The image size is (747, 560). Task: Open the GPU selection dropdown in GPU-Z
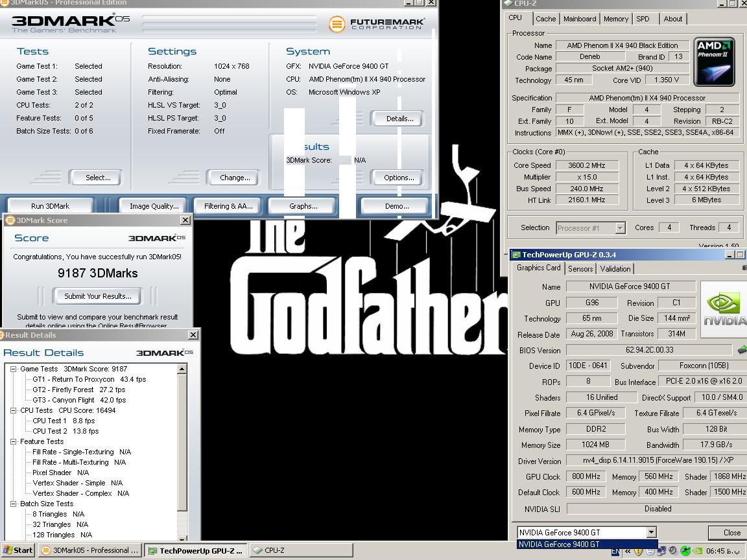point(651,532)
